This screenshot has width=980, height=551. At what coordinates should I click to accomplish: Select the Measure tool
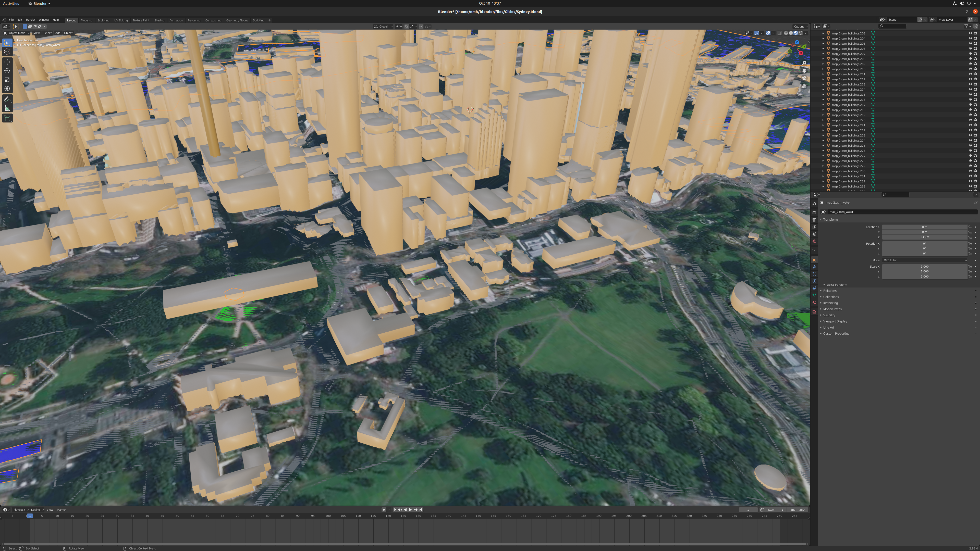[7, 108]
